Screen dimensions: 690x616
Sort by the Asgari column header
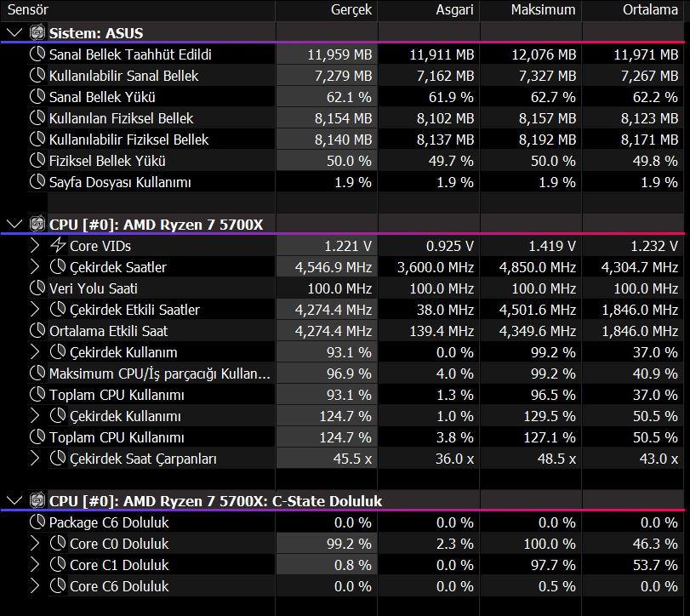click(x=429, y=10)
